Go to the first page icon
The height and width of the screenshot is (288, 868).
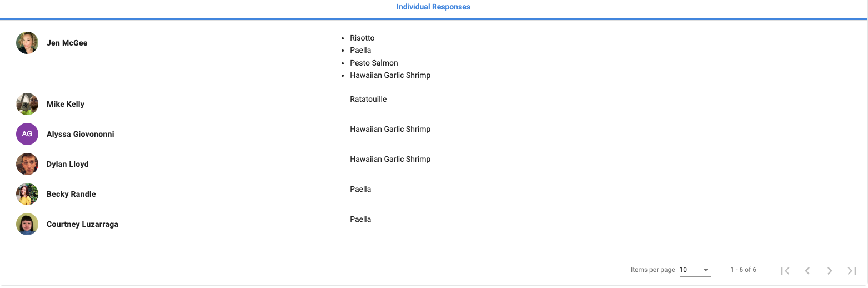pyautogui.click(x=785, y=270)
